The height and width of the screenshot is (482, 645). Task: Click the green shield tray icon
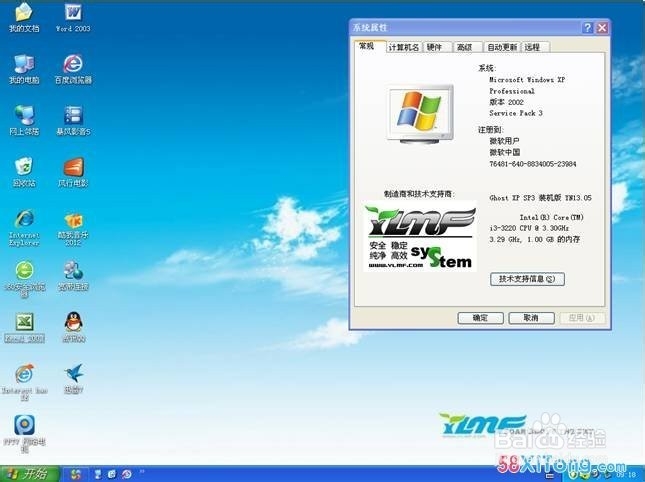(x=573, y=475)
